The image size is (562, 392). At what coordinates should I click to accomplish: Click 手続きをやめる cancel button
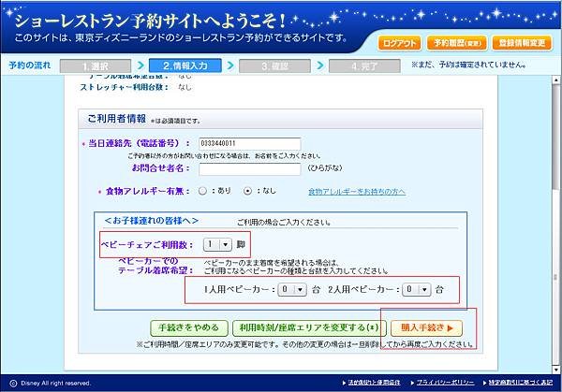[189, 328]
